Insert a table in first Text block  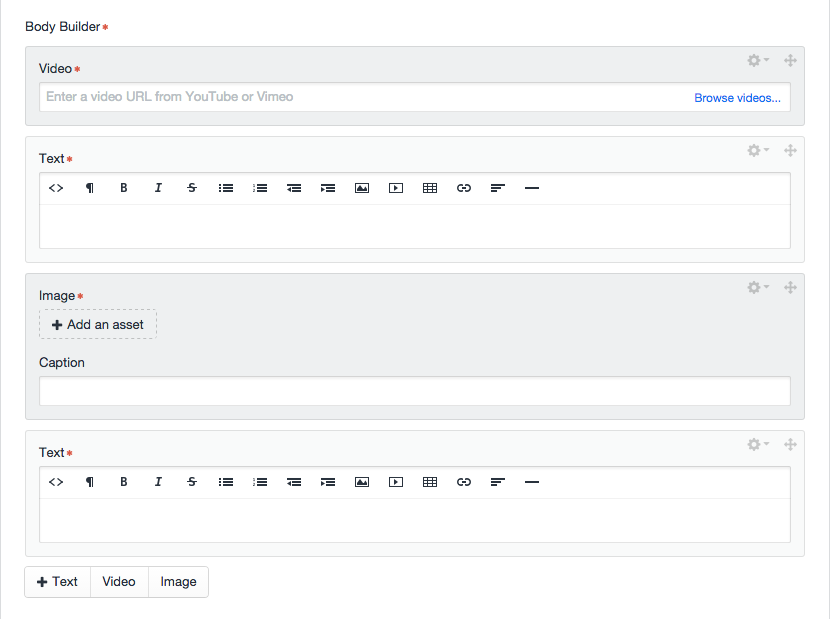tap(430, 188)
